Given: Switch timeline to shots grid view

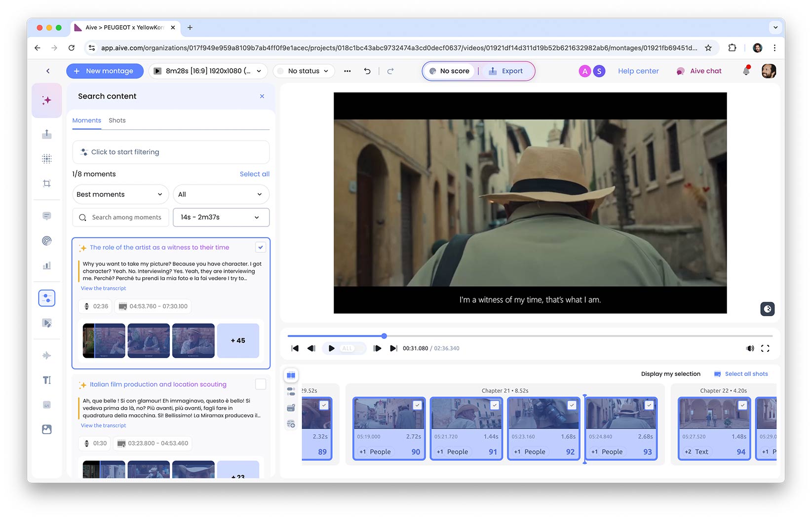Looking at the screenshot, I should (x=291, y=375).
